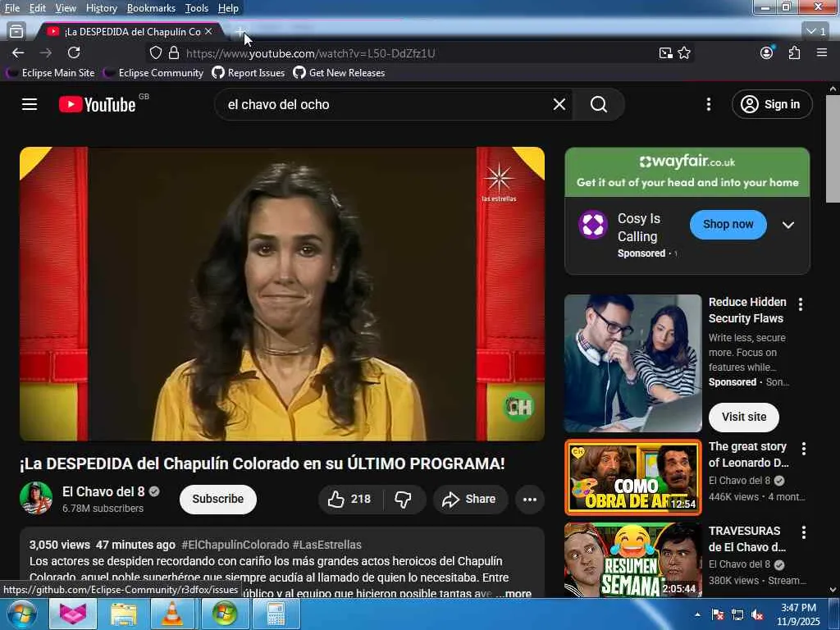Open YouTube settings three-dot menu
840x630 pixels.
click(x=708, y=104)
